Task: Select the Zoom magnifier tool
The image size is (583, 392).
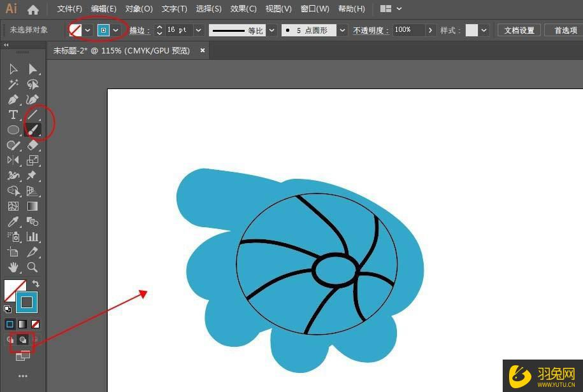Action: [x=32, y=267]
